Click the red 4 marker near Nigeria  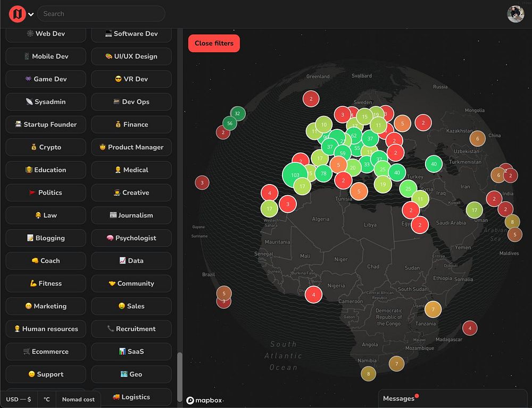[x=313, y=294]
